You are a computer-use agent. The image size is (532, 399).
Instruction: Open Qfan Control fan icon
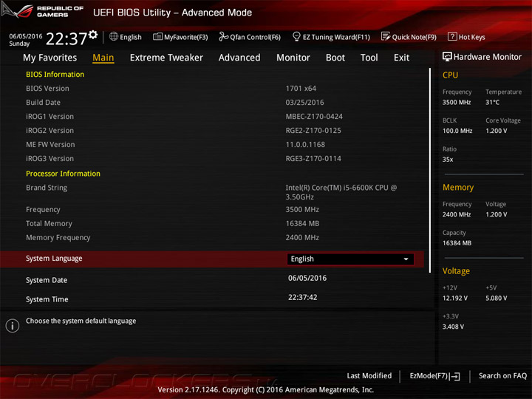pos(223,36)
